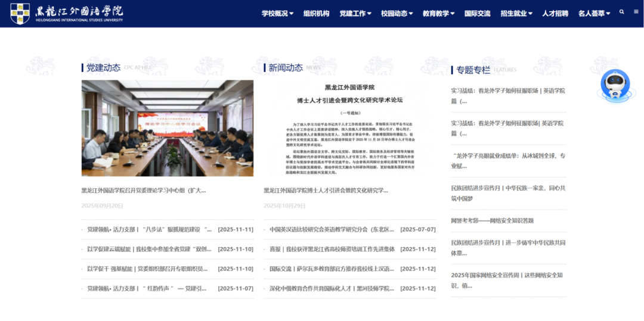Viewport: 644px width, 321px height.
Task: Open the 党建动态 section heading
Action: click(103, 68)
